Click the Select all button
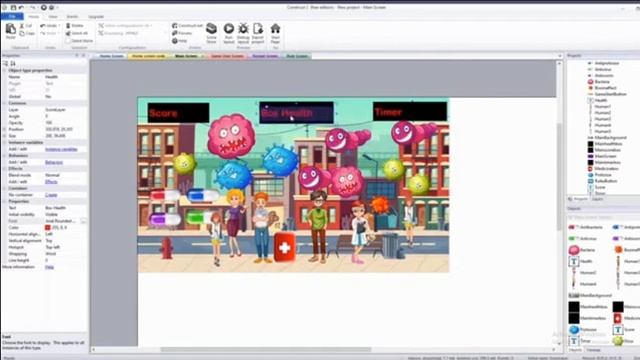This screenshot has width=640, height=360. coord(77,33)
